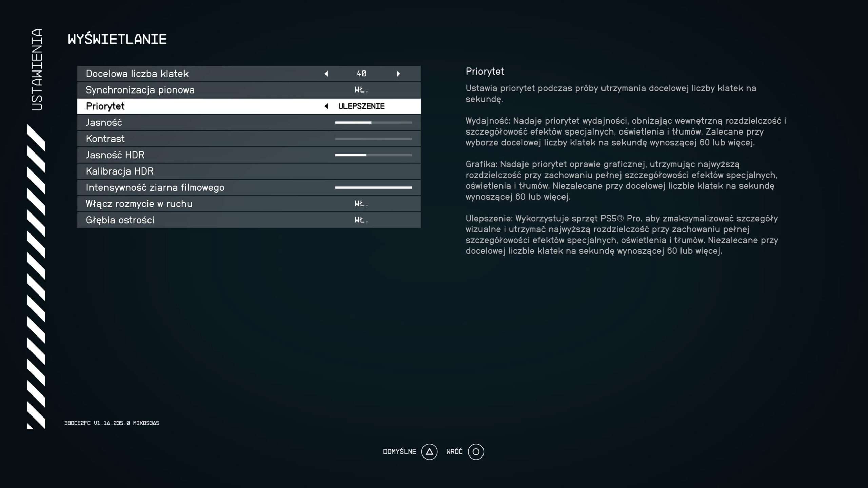868x488 pixels.
Task: Toggle Synchronizacja pionowa setting
Action: pyautogui.click(x=361, y=90)
